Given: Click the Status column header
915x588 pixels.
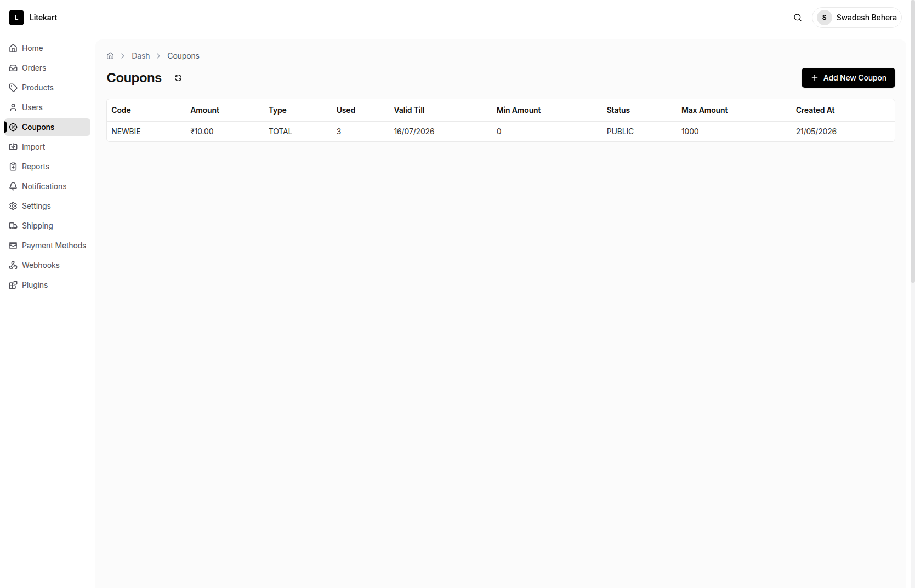Looking at the screenshot, I should pos(618,110).
